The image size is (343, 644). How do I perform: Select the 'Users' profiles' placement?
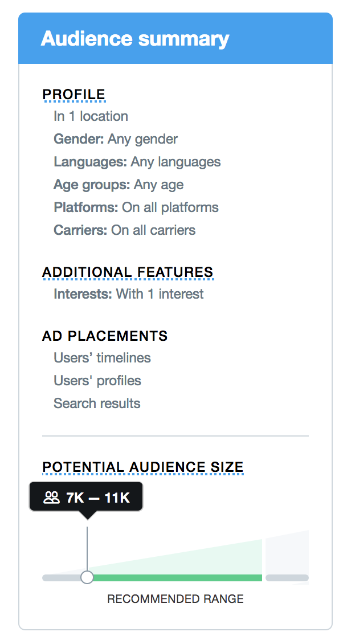(97, 381)
